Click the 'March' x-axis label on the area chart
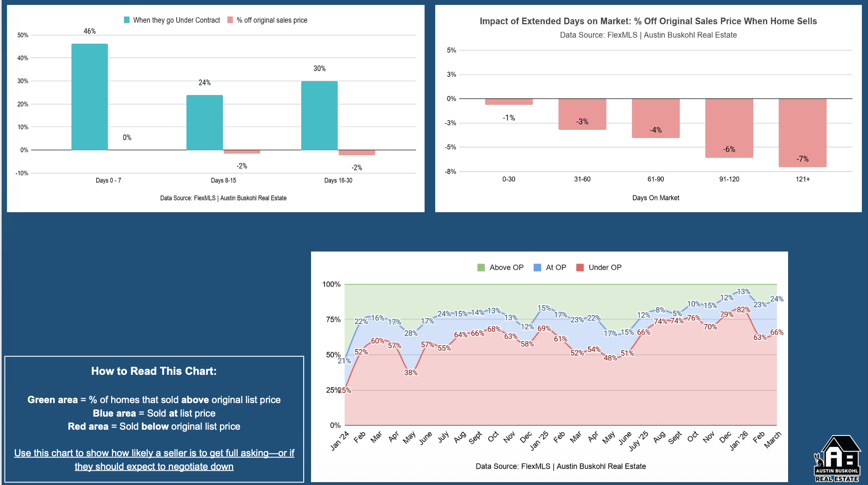 point(773,440)
